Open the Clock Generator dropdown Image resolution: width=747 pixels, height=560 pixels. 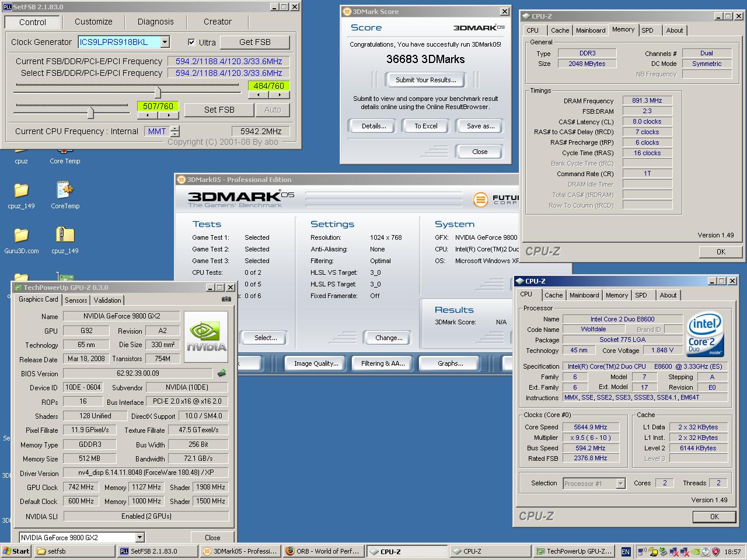pyautogui.click(x=165, y=42)
